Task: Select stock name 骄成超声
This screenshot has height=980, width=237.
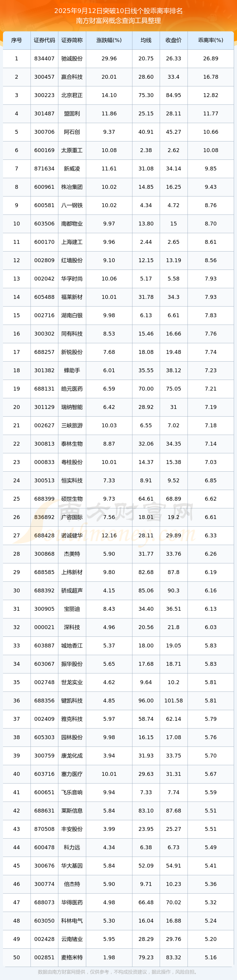Action: tap(72, 590)
